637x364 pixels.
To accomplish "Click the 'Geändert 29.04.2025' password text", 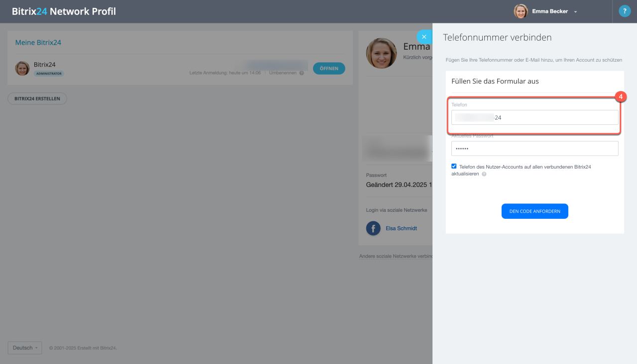I will (x=399, y=184).
